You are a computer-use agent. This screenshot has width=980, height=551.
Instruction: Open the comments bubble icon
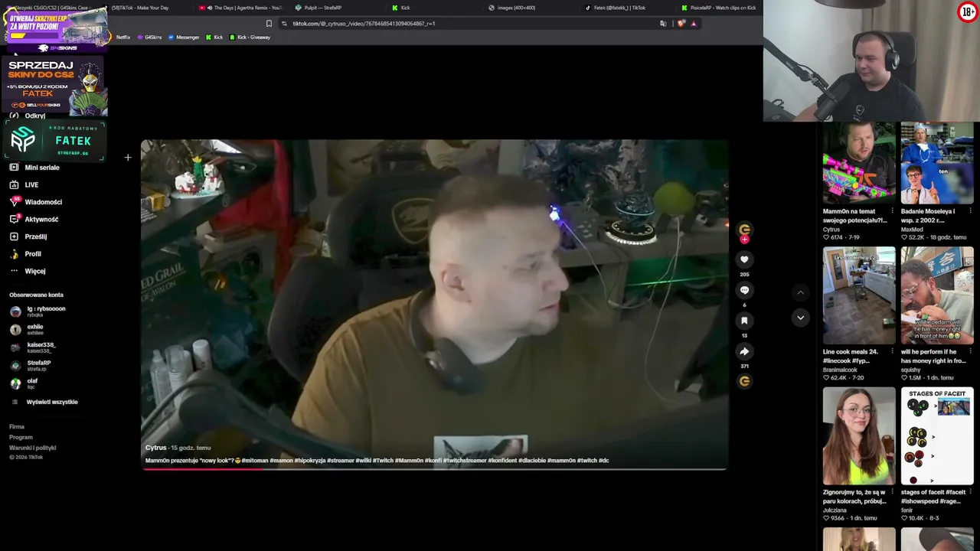click(x=744, y=290)
